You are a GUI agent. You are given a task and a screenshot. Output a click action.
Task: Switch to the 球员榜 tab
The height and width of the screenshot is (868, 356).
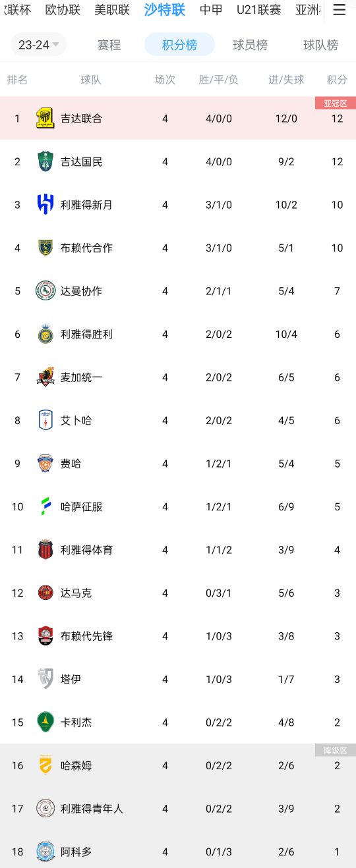pyautogui.click(x=250, y=45)
